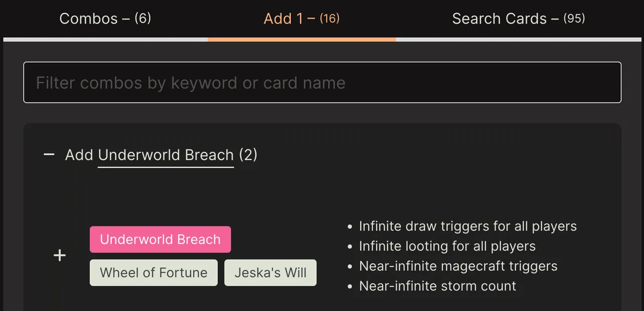Click the (16) count on Add 1 tab
Viewport: 644px width, 311px height.
point(330,19)
